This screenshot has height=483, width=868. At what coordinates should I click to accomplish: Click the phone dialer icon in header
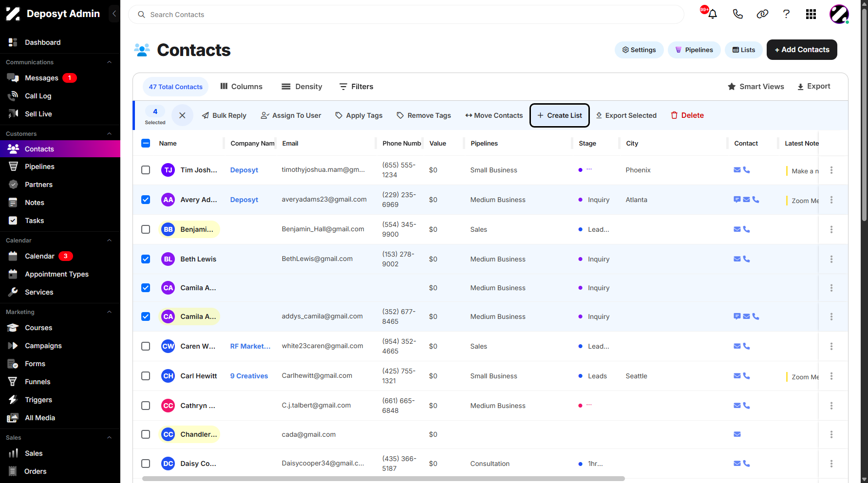pos(737,14)
